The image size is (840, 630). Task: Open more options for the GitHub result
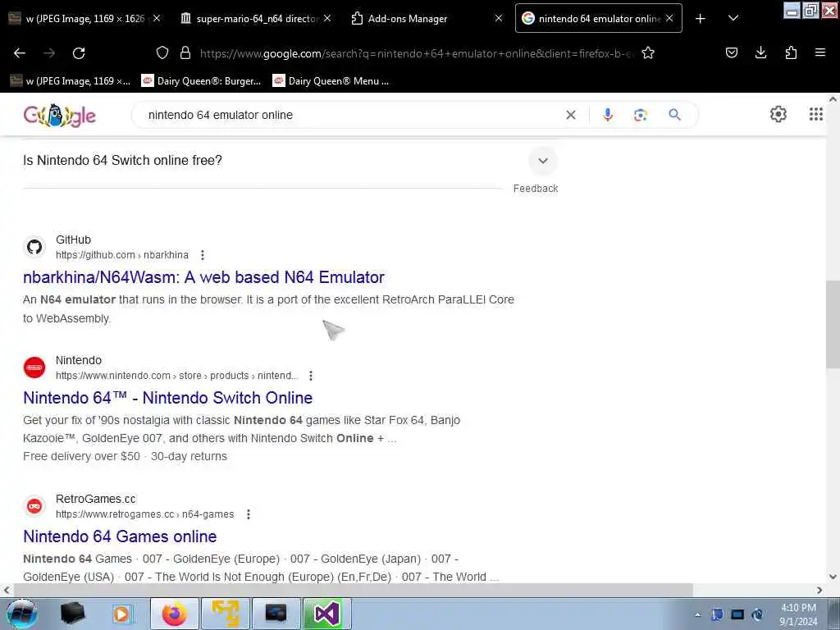pyautogui.click(x=202, y=255)
